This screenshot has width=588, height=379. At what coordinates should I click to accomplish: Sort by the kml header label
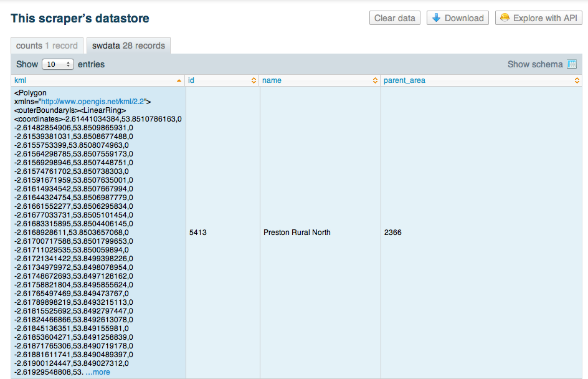pos(21,80)
